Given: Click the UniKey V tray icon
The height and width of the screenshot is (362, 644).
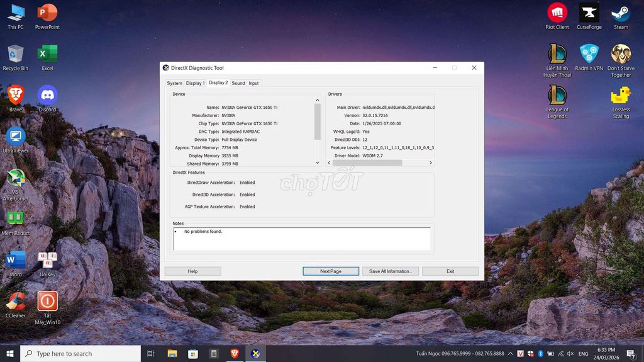Looking at the screenshot, I should [x=520, y=353].
